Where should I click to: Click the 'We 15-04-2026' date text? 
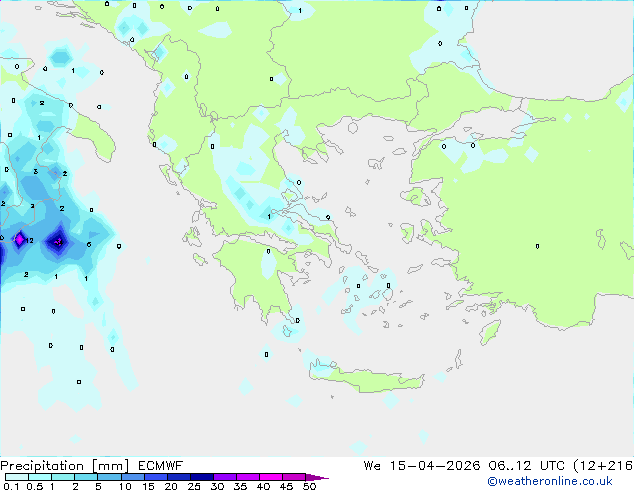pos(422,466)
